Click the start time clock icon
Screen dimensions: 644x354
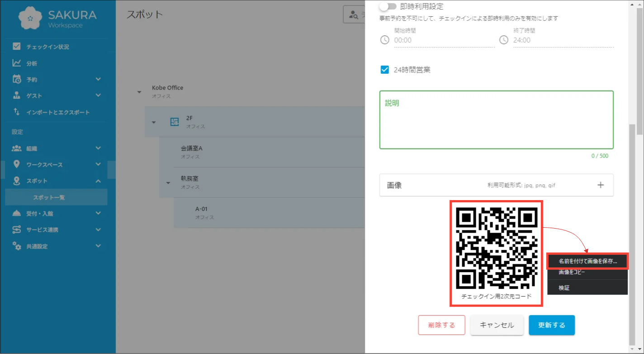(384, 40)
